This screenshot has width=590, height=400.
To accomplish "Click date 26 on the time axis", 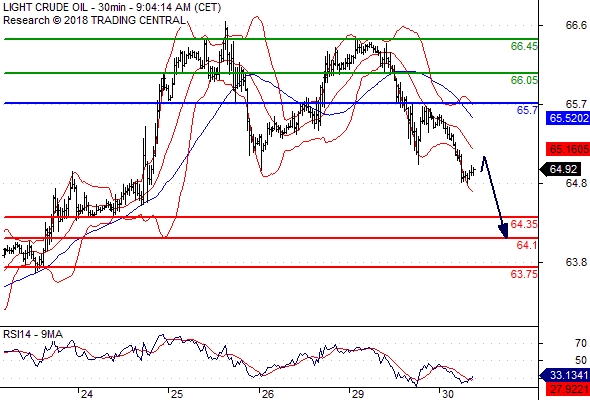I will click(x=267, y=394).
